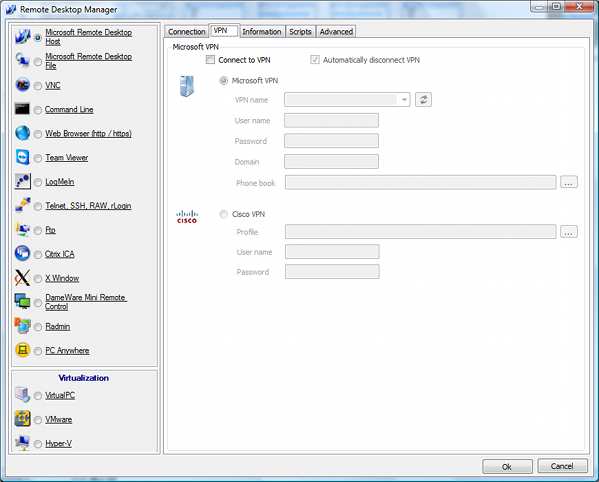Click the VNC connection icon
Viewport: 599px width, 482px height.
[x=23, y=85]
